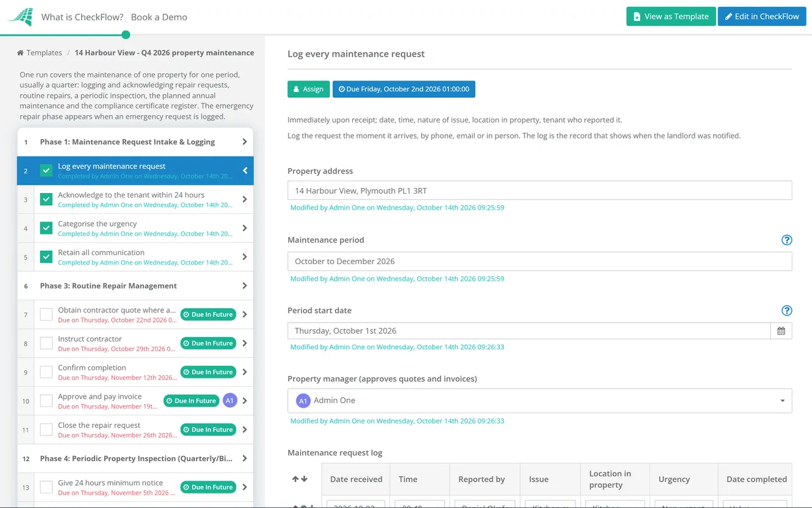Click Due In Future badge on Instruct contractor
The height and width of the screenshot is (508, 812).
click(208, 344)
